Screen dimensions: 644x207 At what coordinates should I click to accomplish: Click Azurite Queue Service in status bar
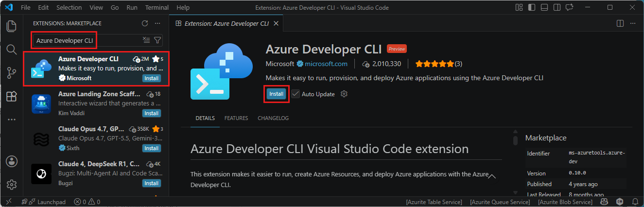point(500,202)
